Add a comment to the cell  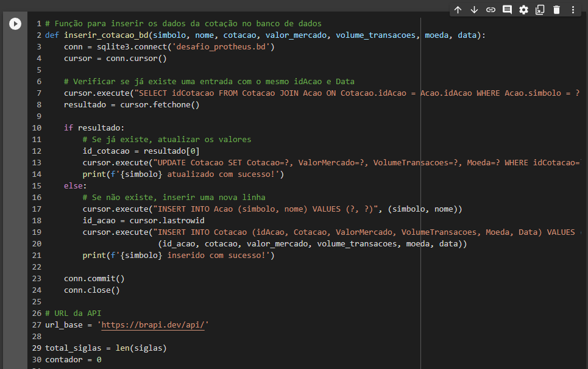507,10
